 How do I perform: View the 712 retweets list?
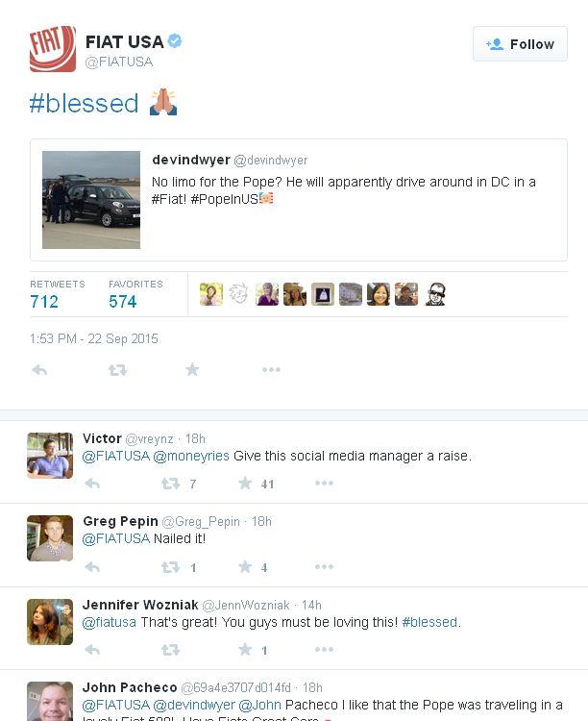coord(44,302)
